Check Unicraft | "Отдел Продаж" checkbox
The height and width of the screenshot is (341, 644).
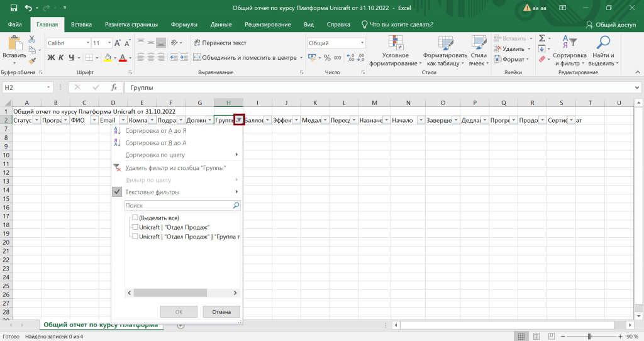click(135, 226)
